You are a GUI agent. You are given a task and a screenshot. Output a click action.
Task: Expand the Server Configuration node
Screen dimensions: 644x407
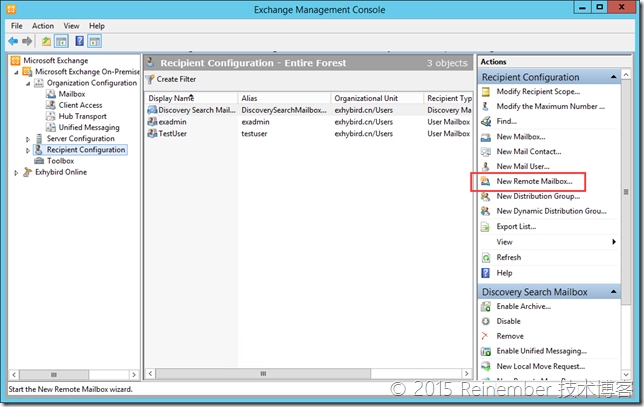pyautogui.click(x=28, y=139)
